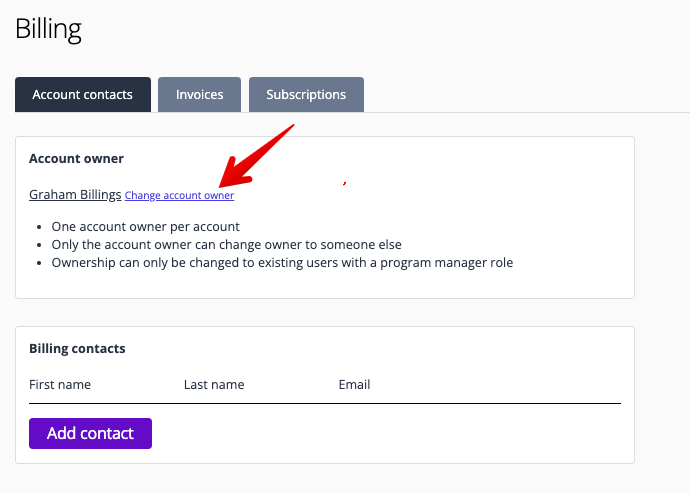Screen dimensions: 690x493
Task: Click the Email column header
Action: 354,385
